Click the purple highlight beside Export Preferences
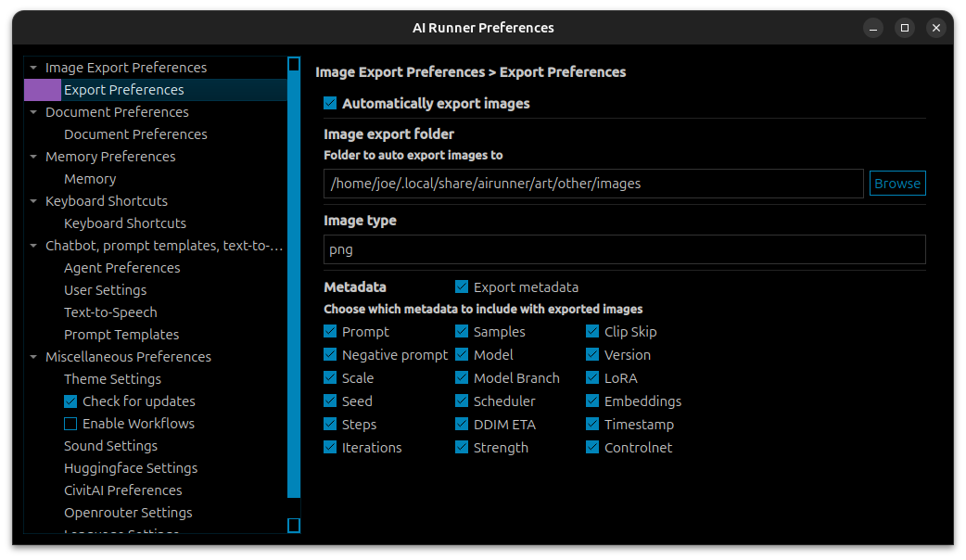This screenshot has width=966, height=560. pos(42,90)
